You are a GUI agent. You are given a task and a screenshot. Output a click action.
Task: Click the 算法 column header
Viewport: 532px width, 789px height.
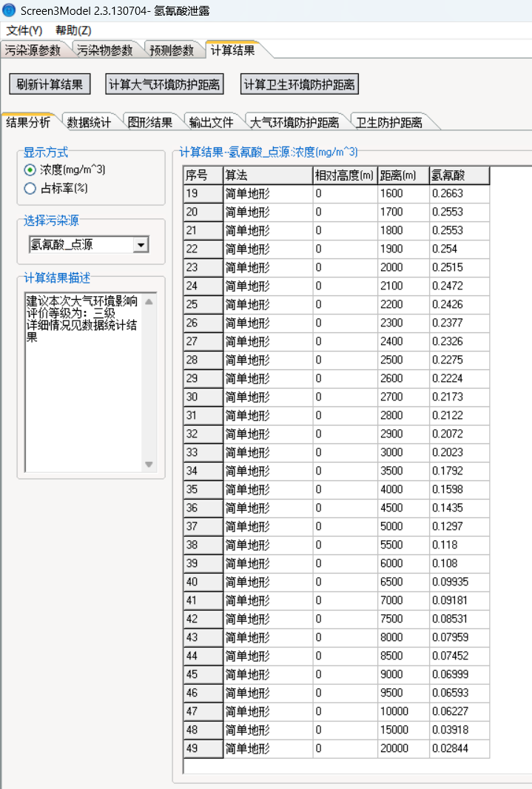click(x=268, y=175)
